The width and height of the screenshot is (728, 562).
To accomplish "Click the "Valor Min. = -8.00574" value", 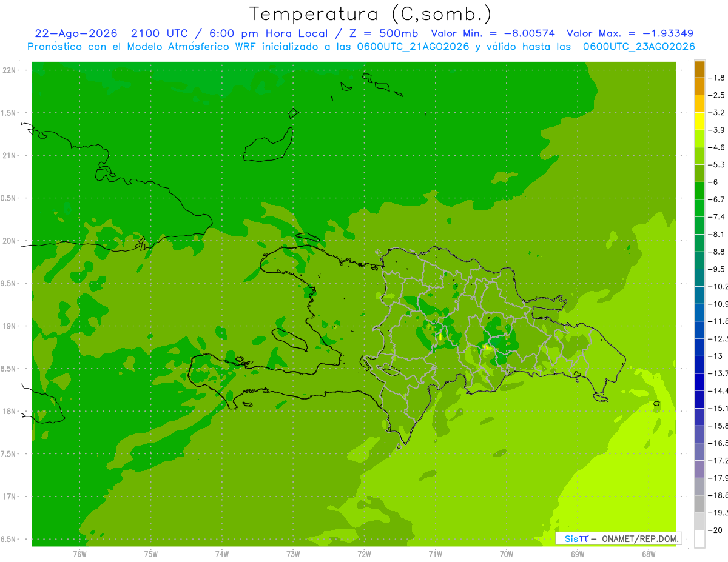I will (493, 33).
